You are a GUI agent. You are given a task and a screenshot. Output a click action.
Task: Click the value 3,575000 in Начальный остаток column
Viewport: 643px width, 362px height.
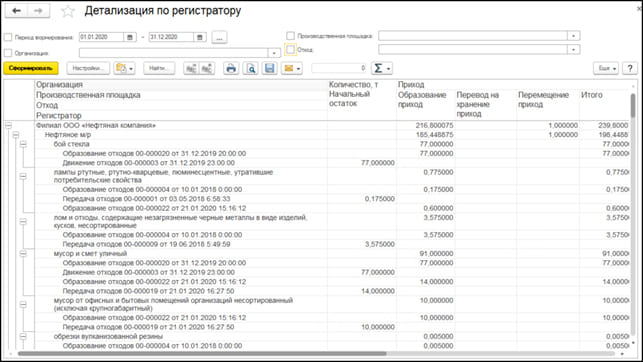(x=380, y=244)
